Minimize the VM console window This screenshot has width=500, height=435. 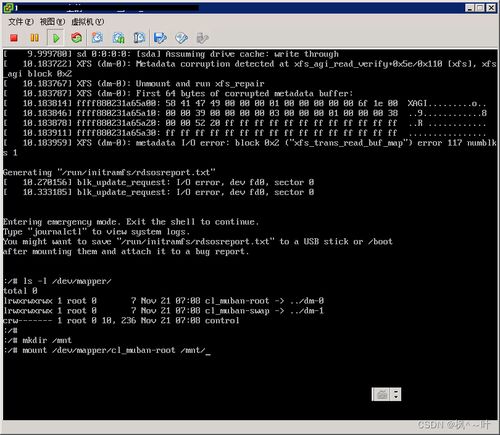(470, 8)
